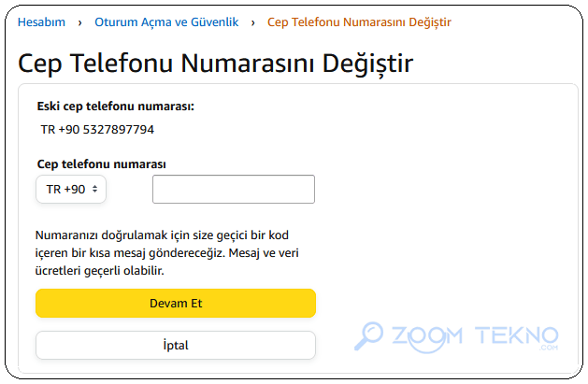Click the large Cep Telefonu Numarasını Değiştir heading

click(x=215, y=64)
